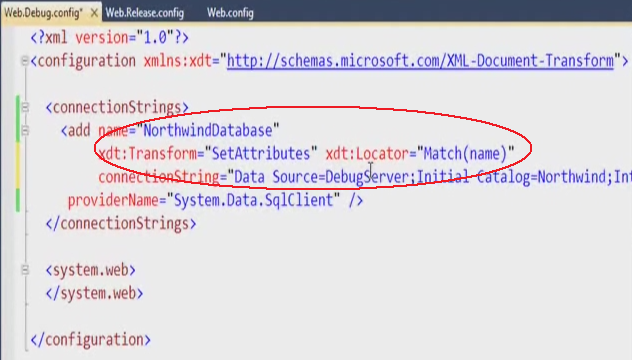Click the closing configuration tag

coord(91,340)
